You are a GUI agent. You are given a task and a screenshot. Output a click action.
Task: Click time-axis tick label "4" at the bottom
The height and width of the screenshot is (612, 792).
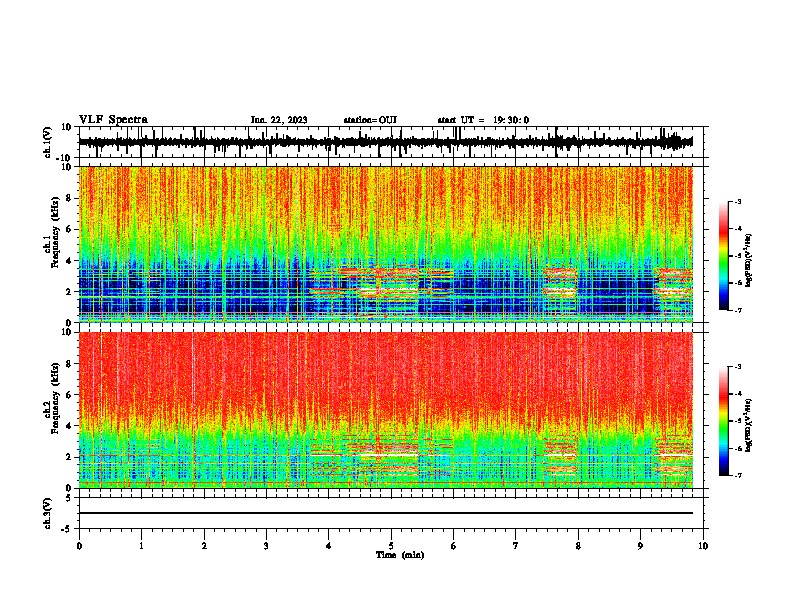[329, 546]
